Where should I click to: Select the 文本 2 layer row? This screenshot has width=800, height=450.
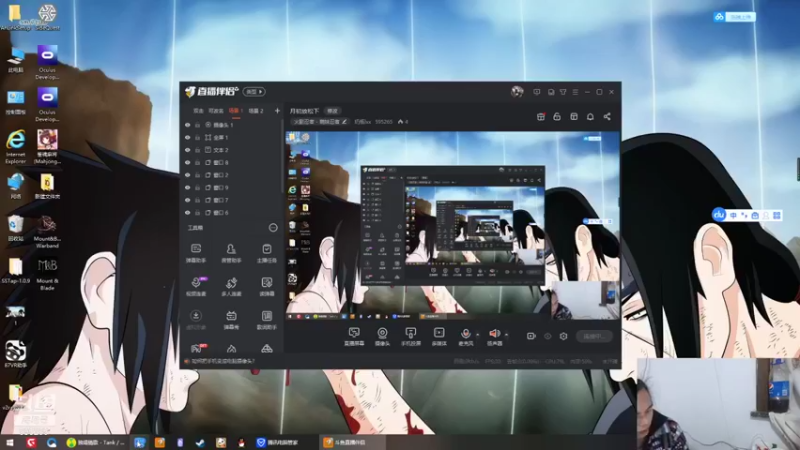click(x=232, y=150)
